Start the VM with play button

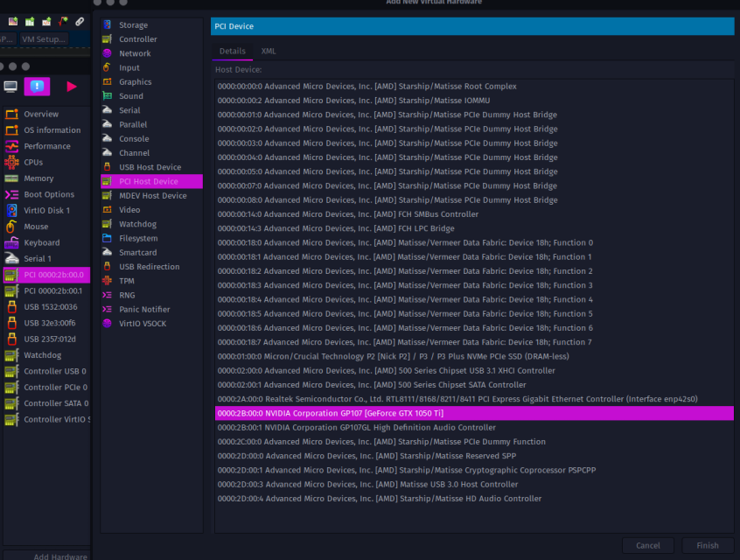pyautogui.click(x=71, y=87)
